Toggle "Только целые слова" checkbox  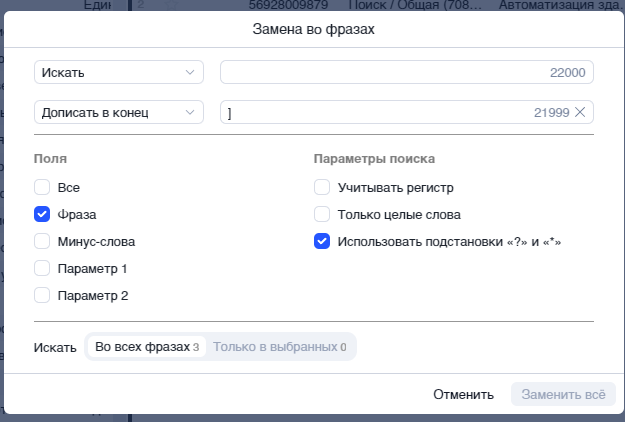[322, 214]
